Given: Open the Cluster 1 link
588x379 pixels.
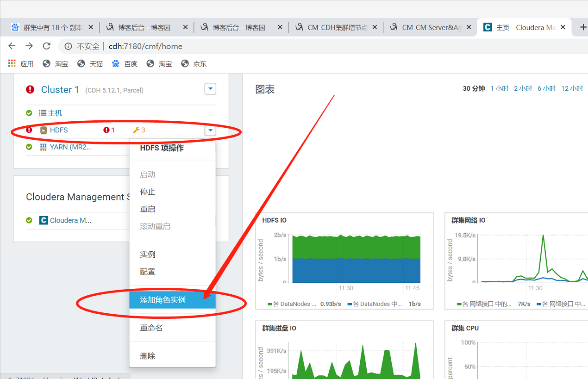Looking at the screenshot, I should (60, 89).
